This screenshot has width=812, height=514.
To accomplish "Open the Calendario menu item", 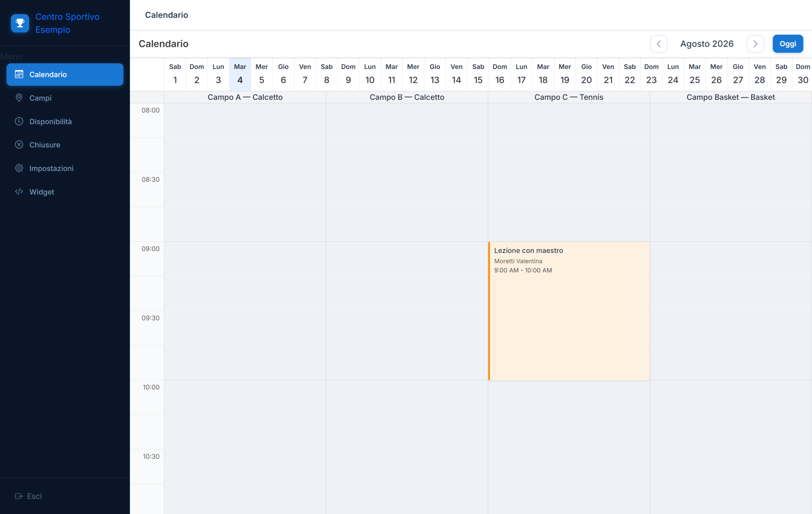I will click(65, 74).
